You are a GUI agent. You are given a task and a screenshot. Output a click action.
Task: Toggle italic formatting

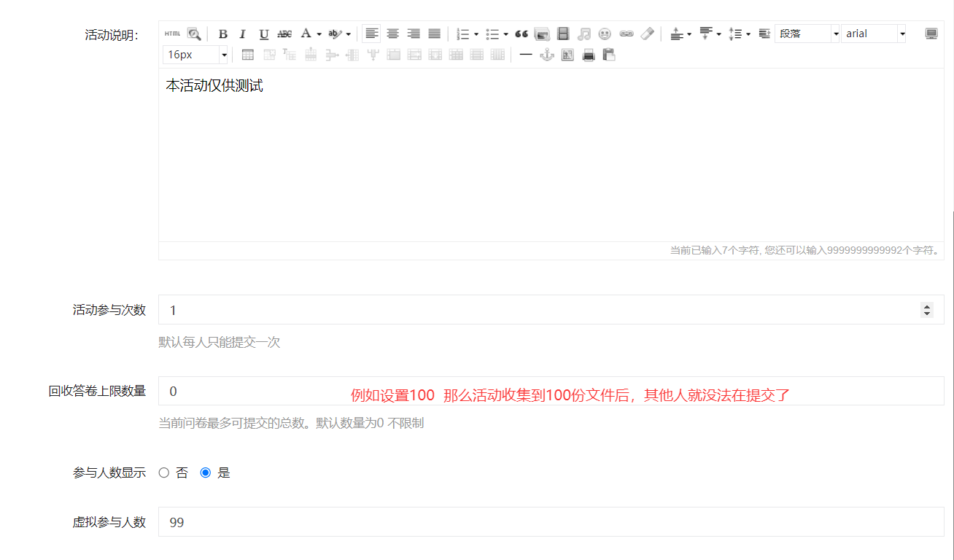coord(243,34)
